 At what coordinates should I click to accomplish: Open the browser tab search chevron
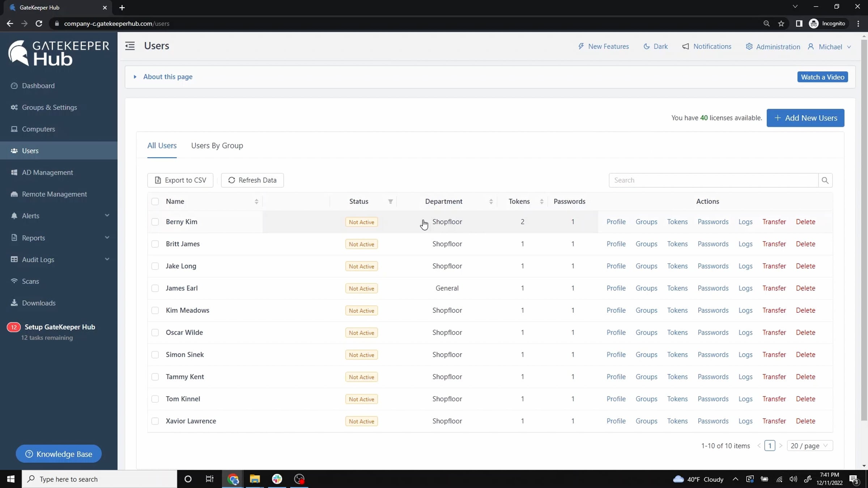click(795, 7)
